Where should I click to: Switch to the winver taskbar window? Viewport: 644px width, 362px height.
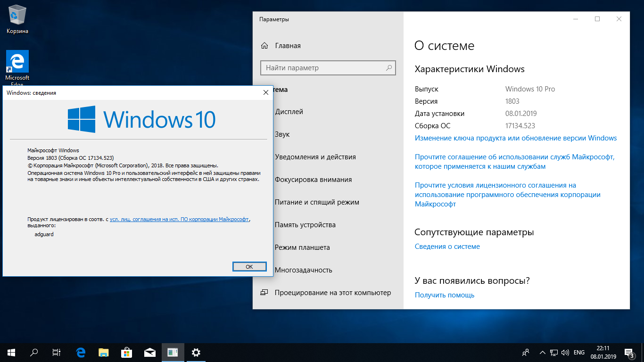point(173,352)
